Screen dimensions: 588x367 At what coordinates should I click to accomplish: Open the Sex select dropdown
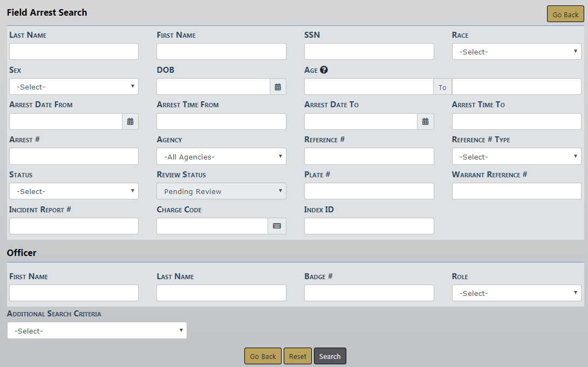[x=74, y=87]
